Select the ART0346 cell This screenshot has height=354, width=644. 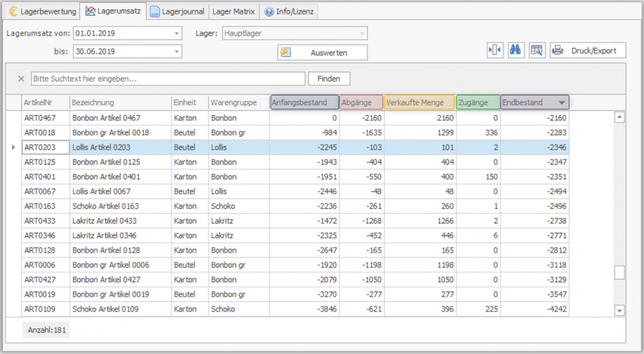(x=46, y=236)
